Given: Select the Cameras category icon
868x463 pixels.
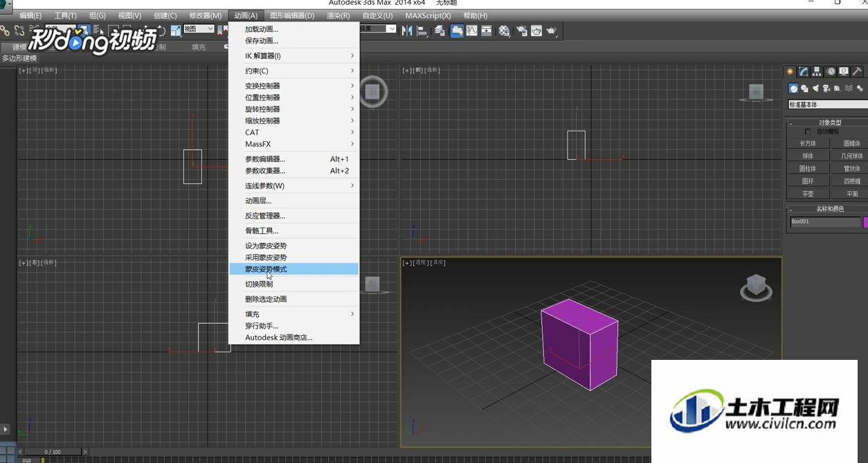Looking at the screenshot, I should coord(826,89).
